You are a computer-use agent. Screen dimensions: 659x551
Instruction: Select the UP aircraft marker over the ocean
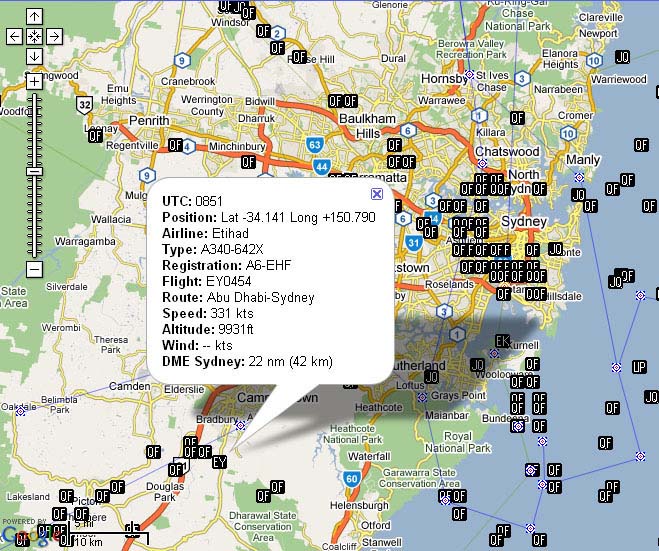tap(639, 367)
